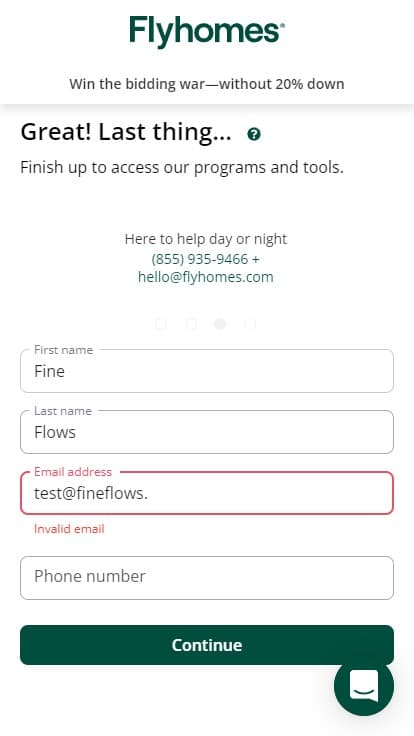This screenshot has height=736, width=414.
Task: Click the Great! Last thing heading
Action: coord(126,133)
